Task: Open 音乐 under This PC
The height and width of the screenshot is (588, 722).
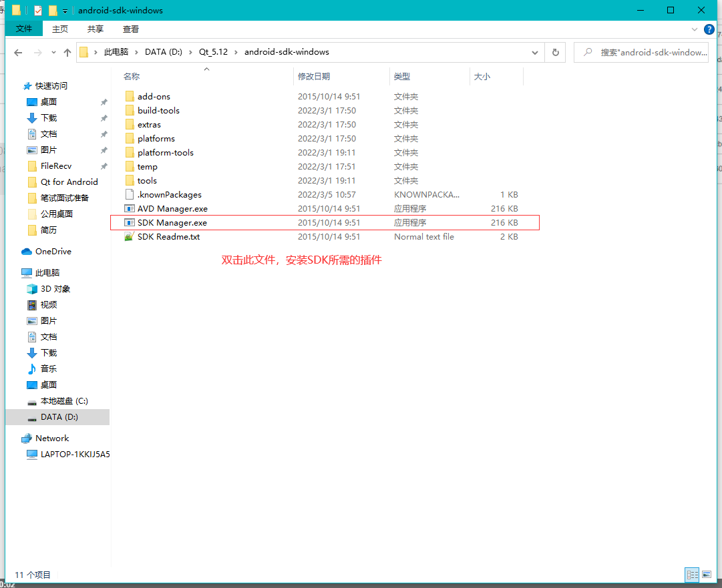Action: (48, 368)
